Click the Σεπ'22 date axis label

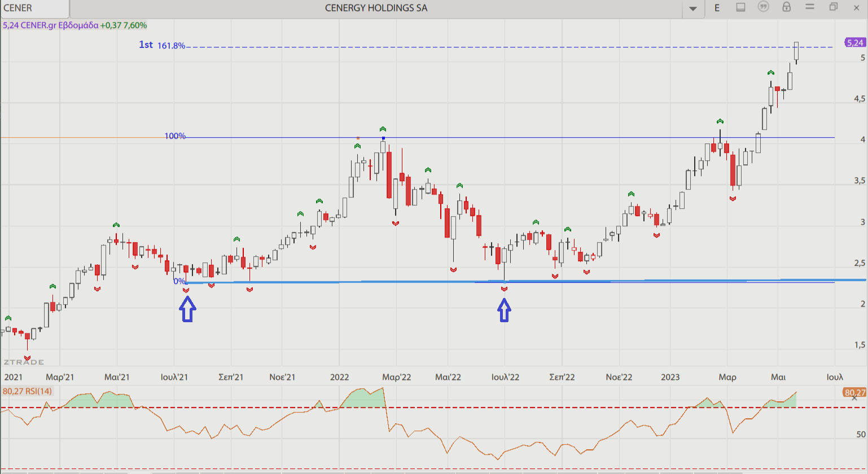point(562,377)
